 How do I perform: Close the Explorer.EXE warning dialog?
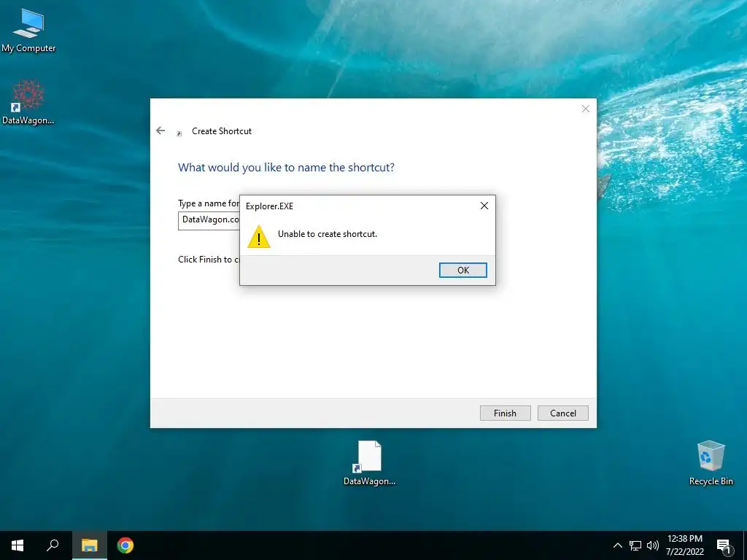(x=484, y=206)
